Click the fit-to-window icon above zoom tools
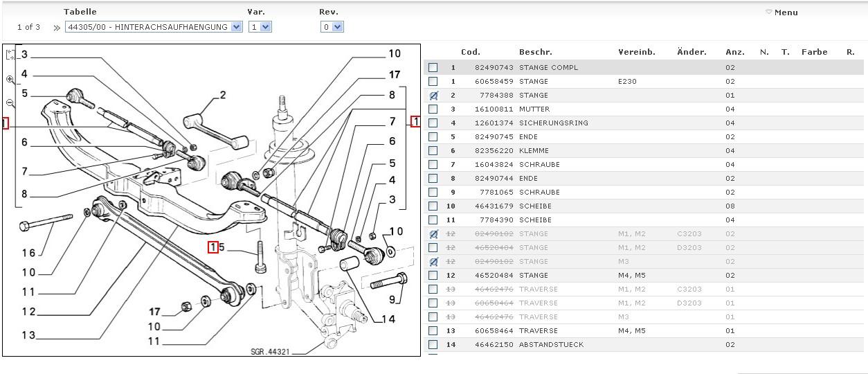868x374 pixels. tap(10, 55)
